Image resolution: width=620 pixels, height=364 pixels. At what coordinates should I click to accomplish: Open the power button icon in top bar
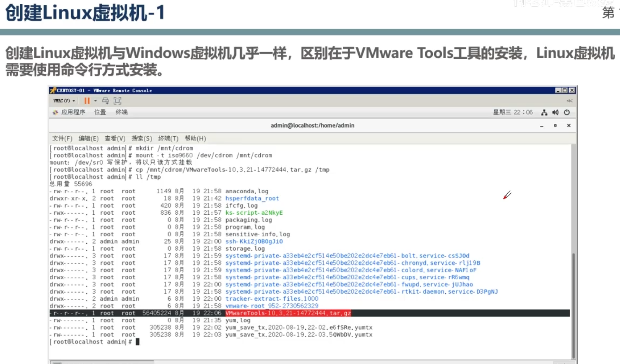[567, 112]
